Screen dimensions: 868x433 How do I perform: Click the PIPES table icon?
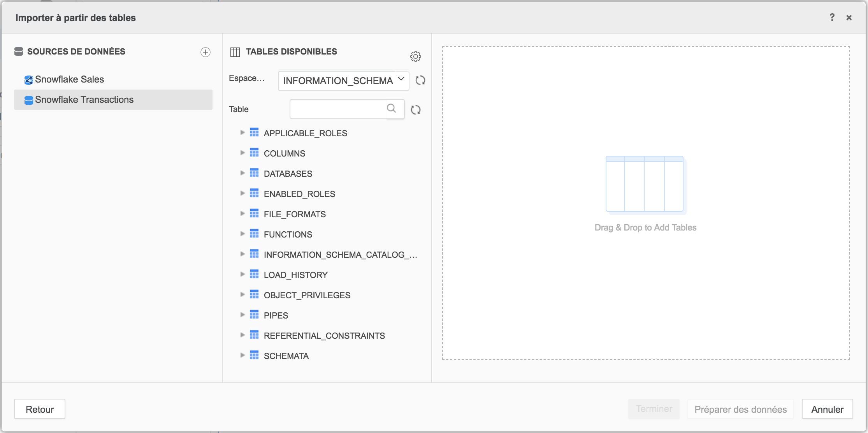254,315
